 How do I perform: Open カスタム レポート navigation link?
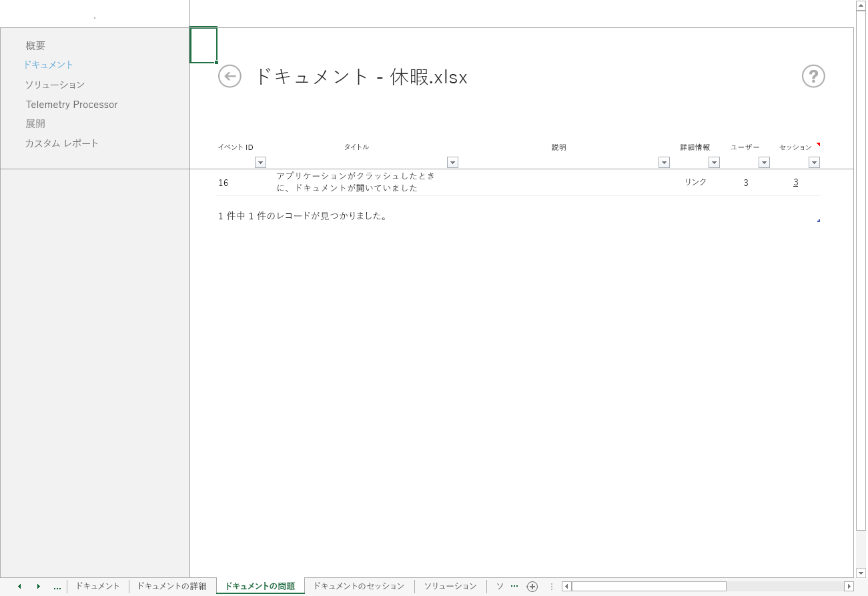point(62,143)
